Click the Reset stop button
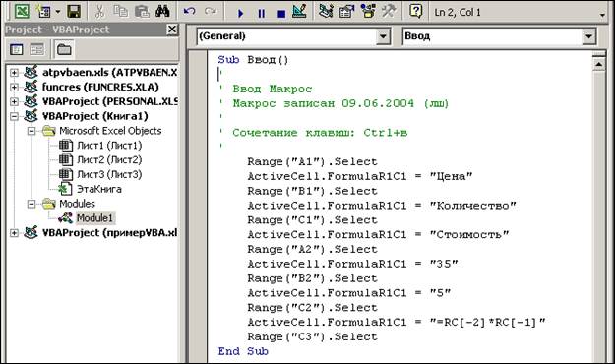 click(x=281, y=14)
